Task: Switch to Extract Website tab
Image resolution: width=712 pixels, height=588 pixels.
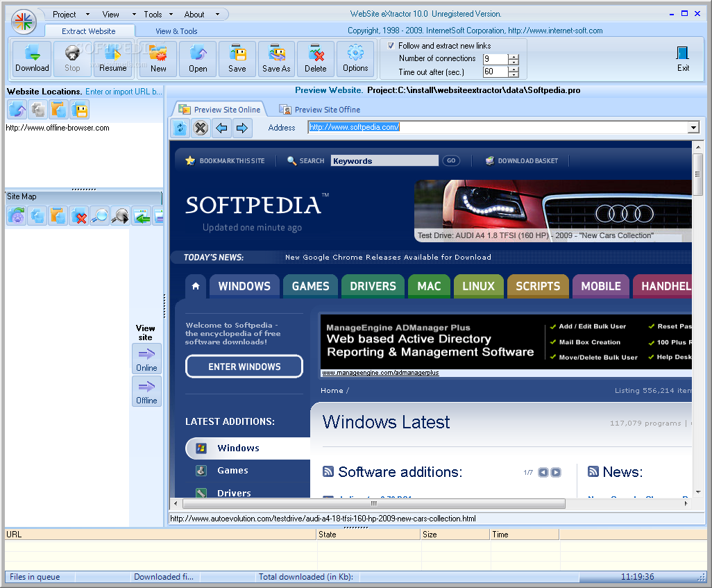Action: pos(89,31)
